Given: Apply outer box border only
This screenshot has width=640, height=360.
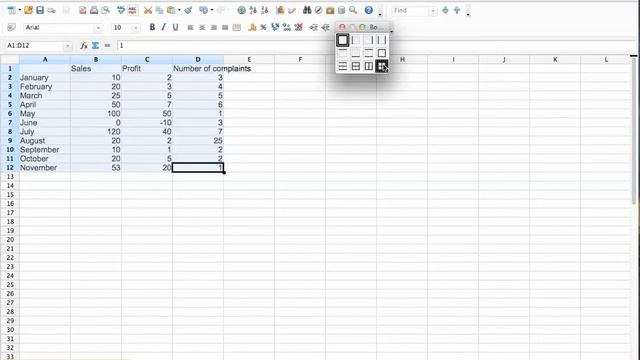Looking at the screenshot, I should 382,53.
